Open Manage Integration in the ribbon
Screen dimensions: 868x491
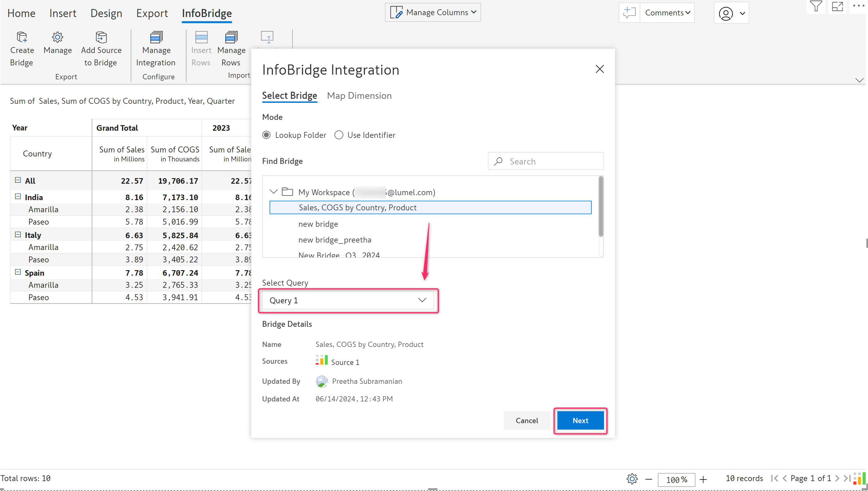point(156,37)
